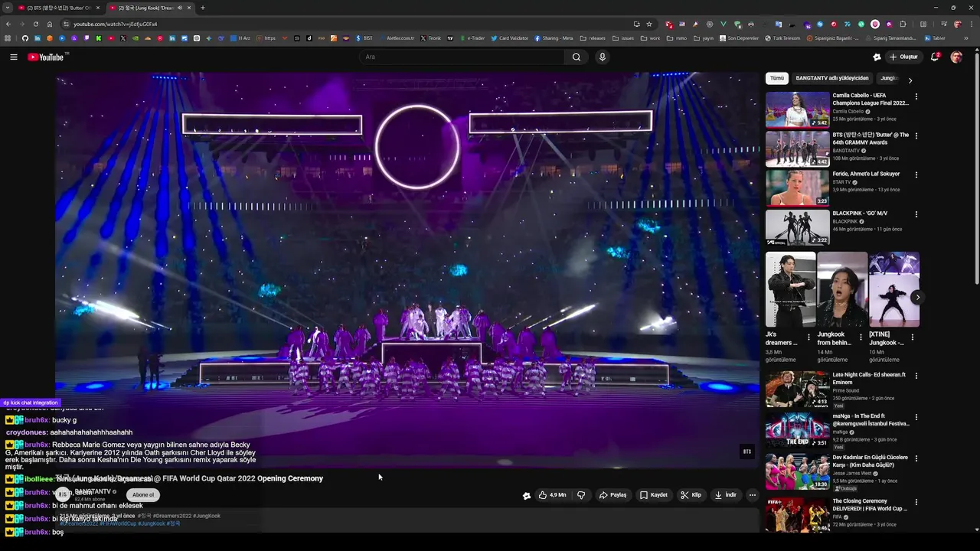
Task: Click the BTS watermark on the video
Action: [747, 452]
